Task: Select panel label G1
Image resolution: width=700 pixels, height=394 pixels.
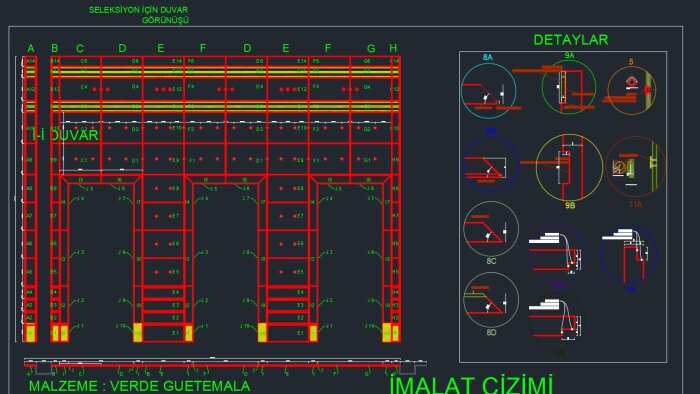Action: pos(367,160)
